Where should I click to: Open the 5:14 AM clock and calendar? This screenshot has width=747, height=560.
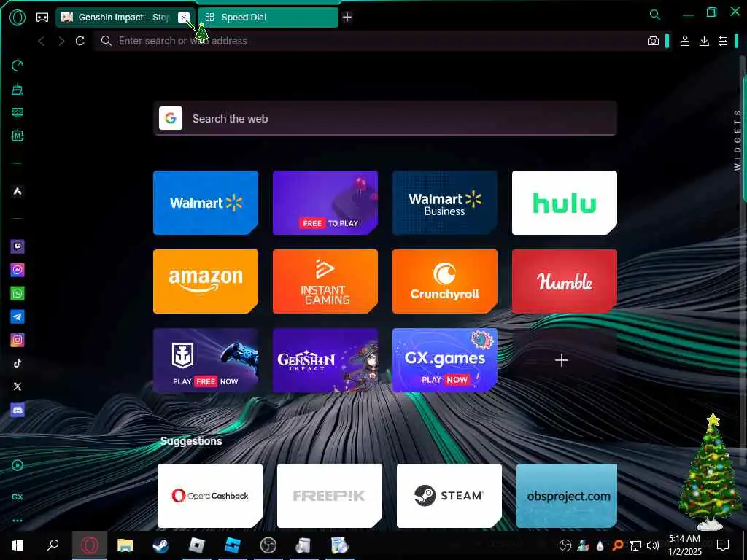685,545
